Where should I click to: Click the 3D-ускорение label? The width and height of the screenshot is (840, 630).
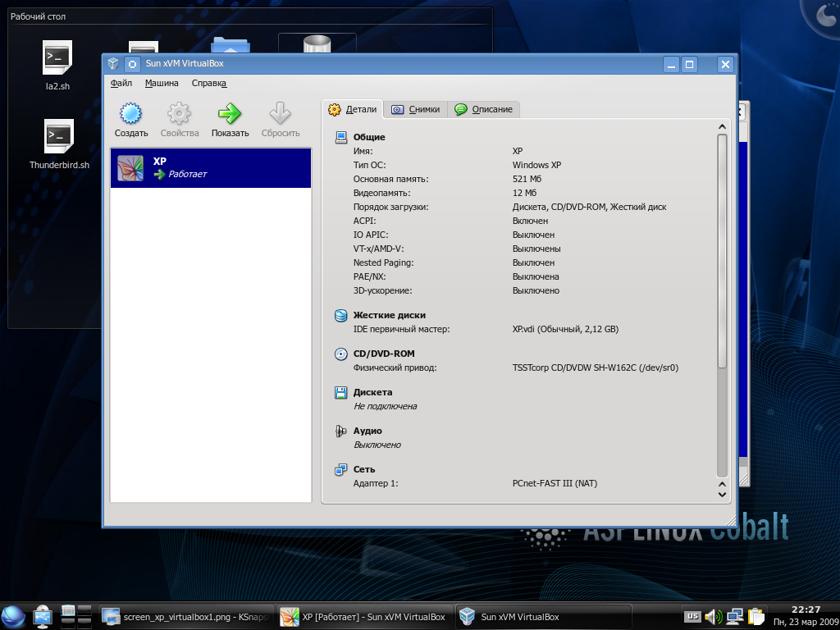(x=382, y=290)
